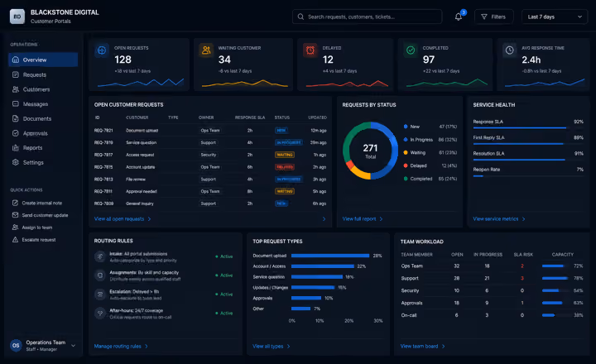
Task: Click the Delayed alarm clock icon
Action: coord(310,50)
